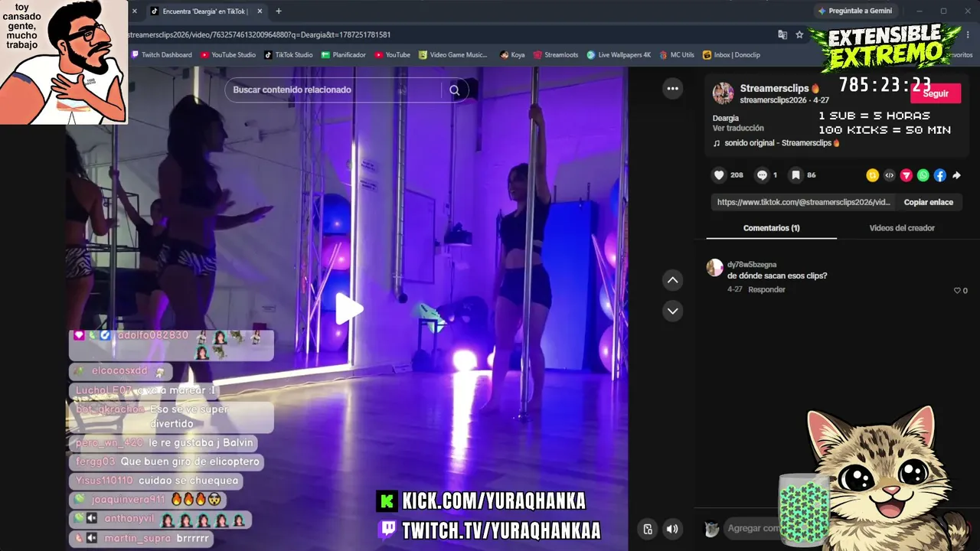Like the video with the heart icon
The width and height of the screenshot is (980, 551).
click(x=719, y=175)
